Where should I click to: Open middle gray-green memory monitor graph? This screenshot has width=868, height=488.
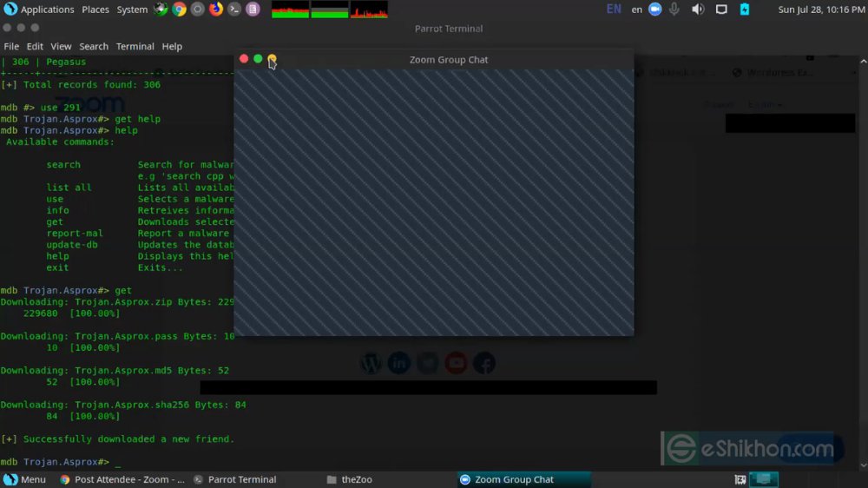[329, 10]
